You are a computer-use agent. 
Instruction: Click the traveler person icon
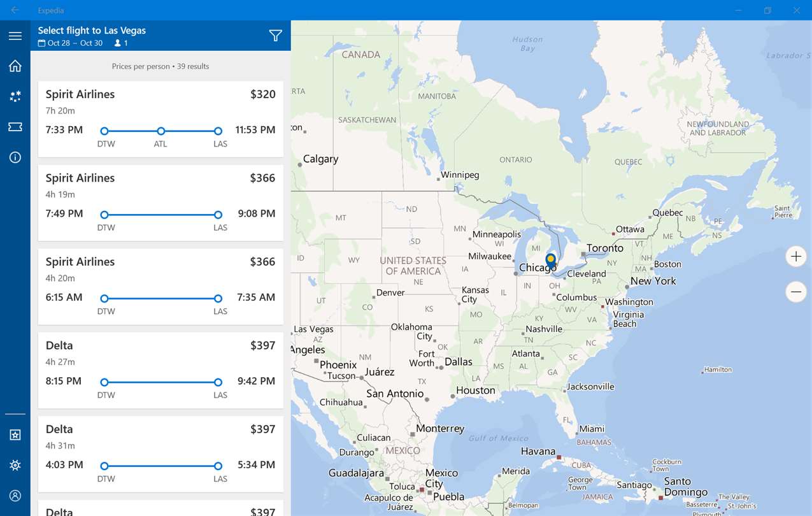coord(117,43)
